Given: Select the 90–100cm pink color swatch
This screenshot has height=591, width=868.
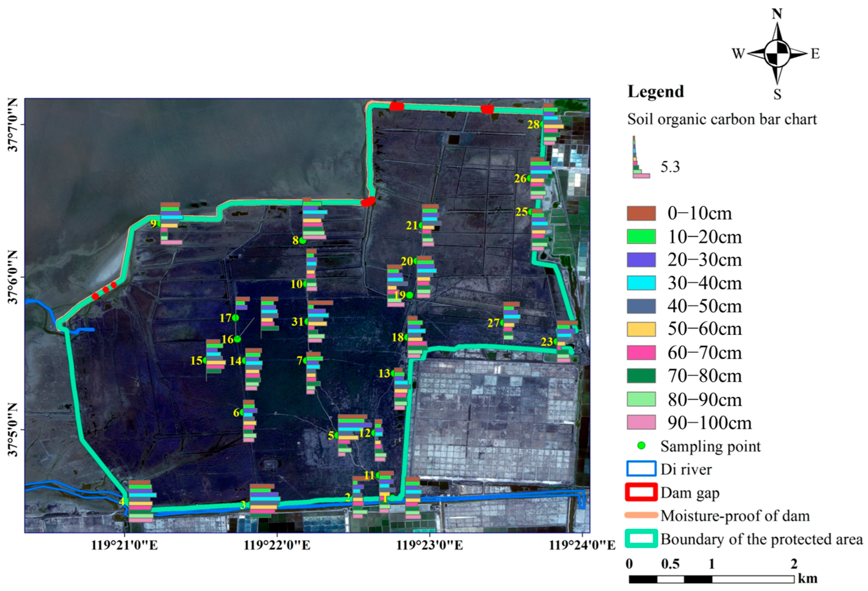Looking at the screenshot, I should [x=641, y=422].
